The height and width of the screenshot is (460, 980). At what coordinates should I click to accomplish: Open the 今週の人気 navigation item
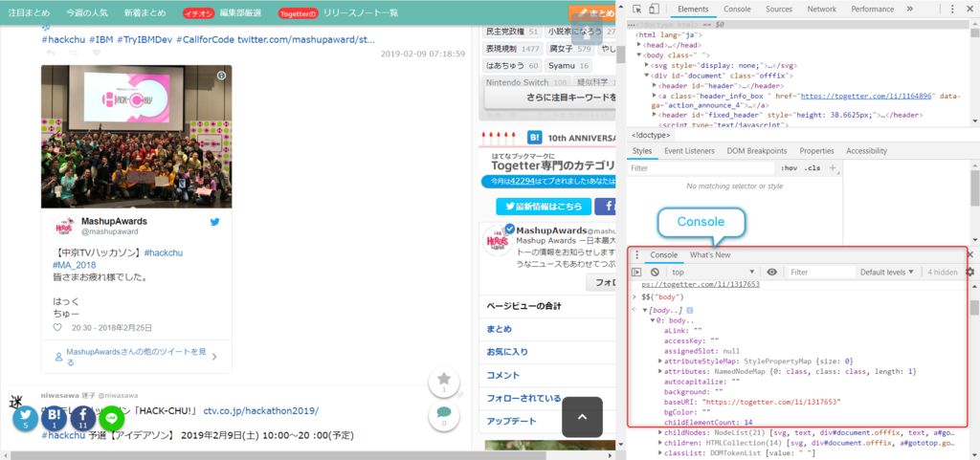[x=87, y=12]
